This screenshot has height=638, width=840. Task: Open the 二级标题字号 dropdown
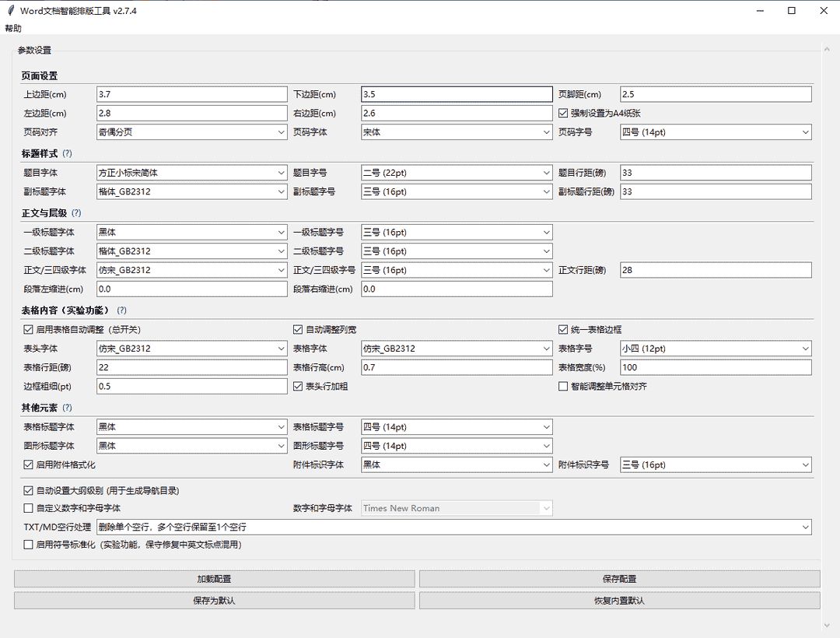[x=457, y=251]
